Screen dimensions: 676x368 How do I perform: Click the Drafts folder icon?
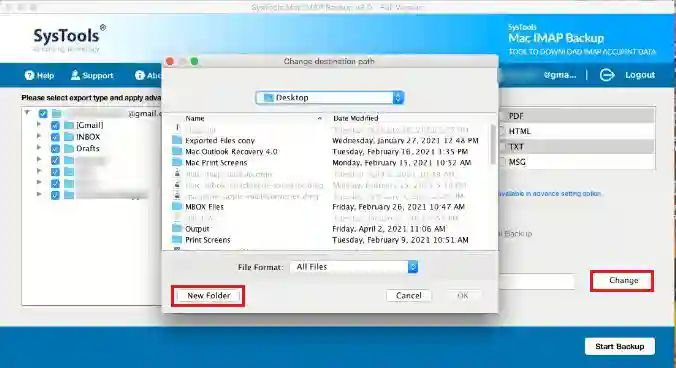coord(69,149)
